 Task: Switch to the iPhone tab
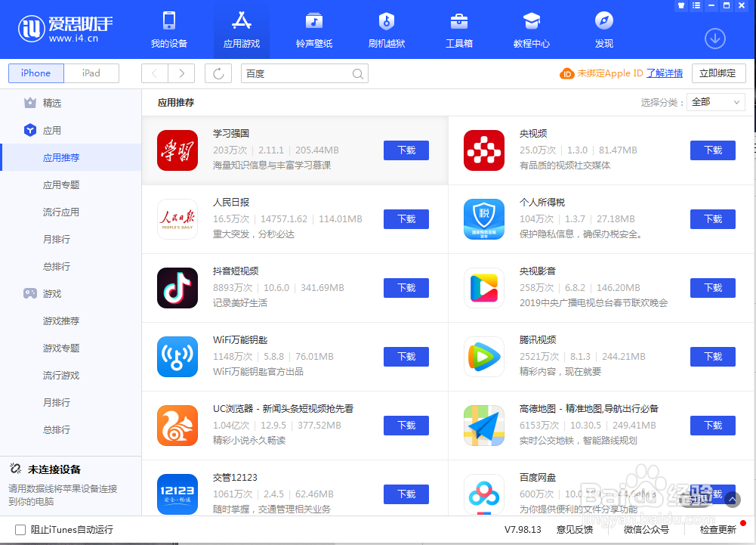pos(36,73)
